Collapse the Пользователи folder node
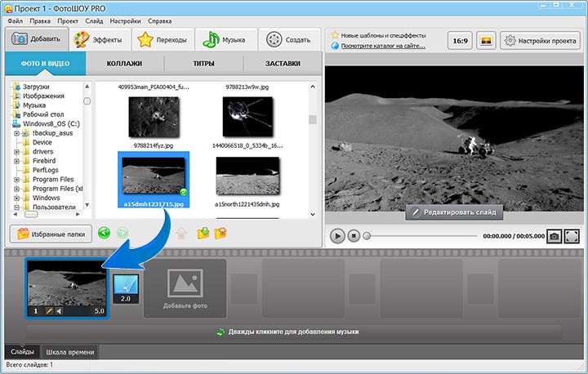Screen dimensions: 588x374 (x=16, y=207)
